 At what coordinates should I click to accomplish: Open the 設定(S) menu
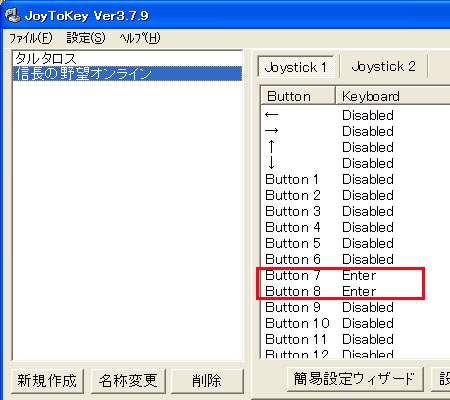pos(86,38)
